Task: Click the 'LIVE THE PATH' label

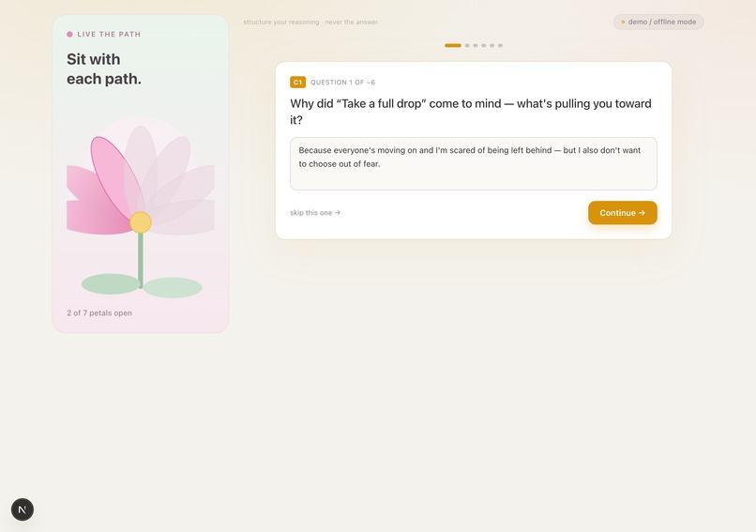Action: pyautogui.click(x=109, y=34)
